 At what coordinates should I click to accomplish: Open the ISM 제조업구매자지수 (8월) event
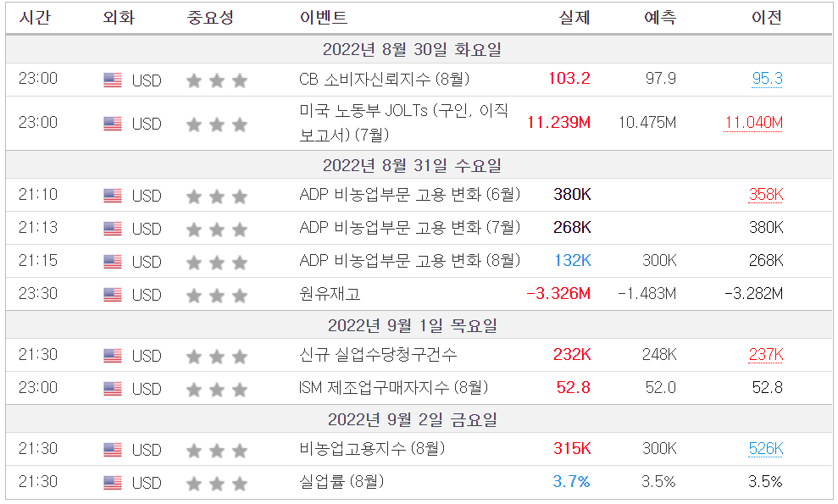click(393, 387)
